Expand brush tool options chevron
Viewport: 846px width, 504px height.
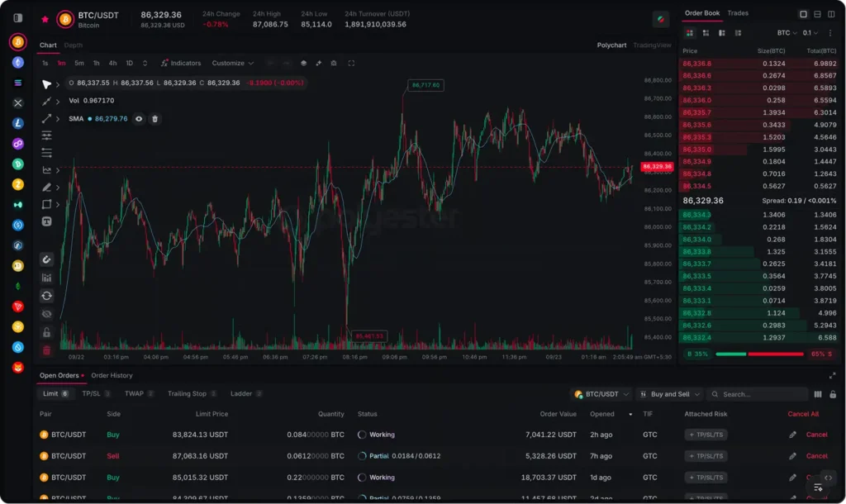point(58,188)
